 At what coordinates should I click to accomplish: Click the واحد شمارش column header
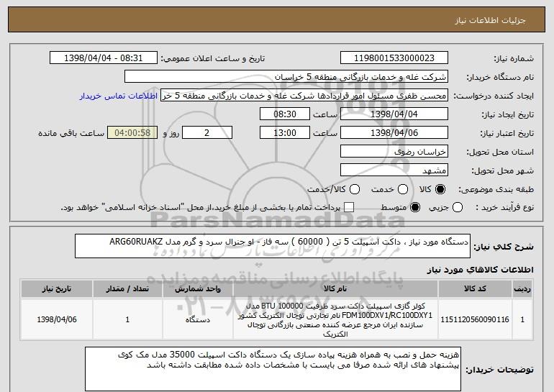(198, 289)
